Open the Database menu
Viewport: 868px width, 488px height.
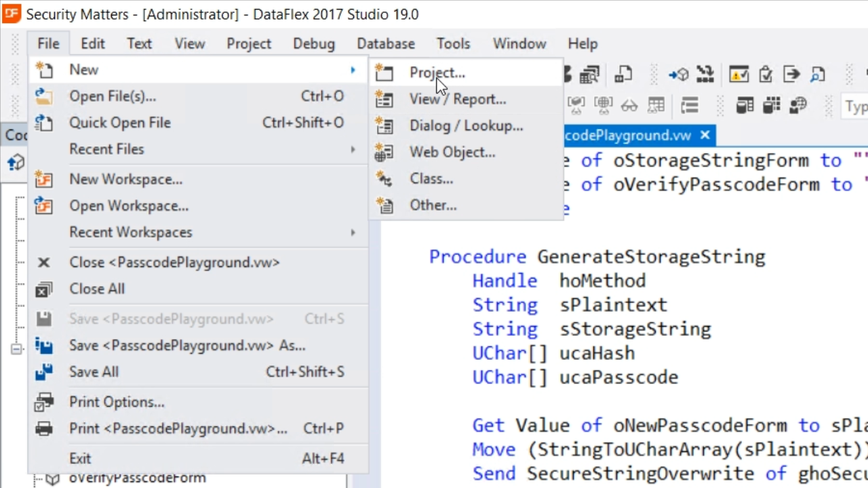pyautogui.click(x=385, y=43)
